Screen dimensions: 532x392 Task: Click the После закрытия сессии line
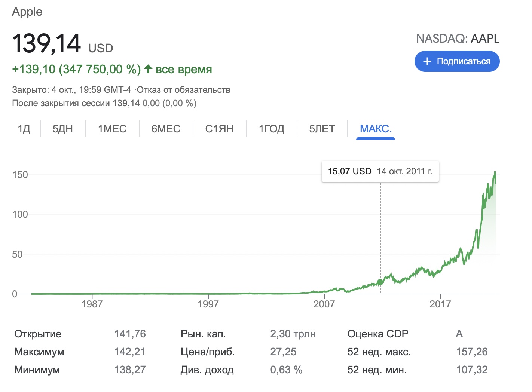pos(104,103)
